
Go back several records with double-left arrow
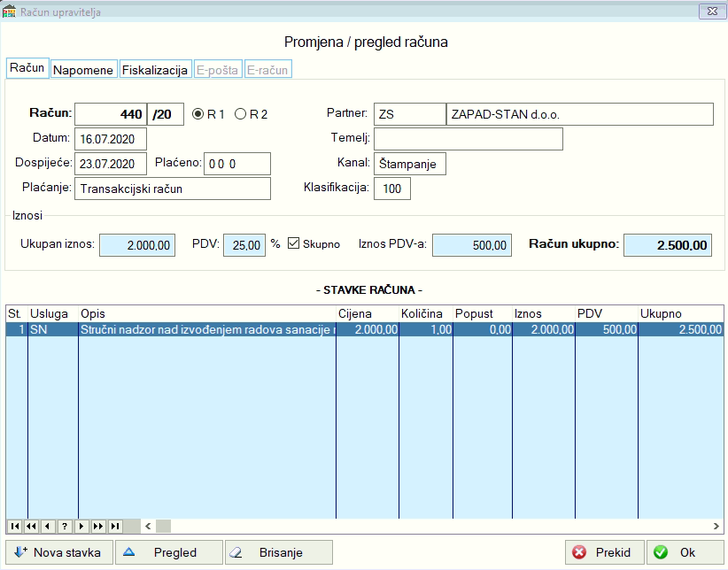tap(31, 526)
